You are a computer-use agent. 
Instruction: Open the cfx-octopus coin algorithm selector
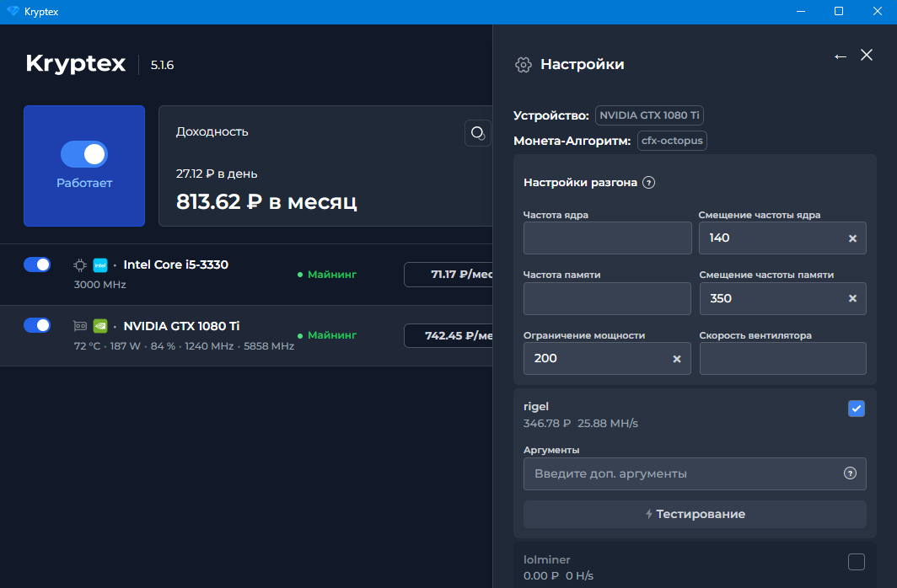(672, 141)
